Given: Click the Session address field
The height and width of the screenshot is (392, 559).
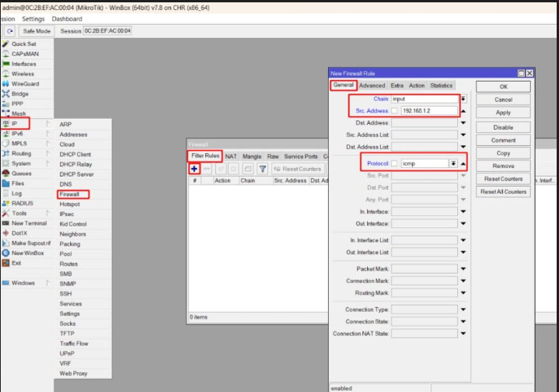Looking at the screenshot, I should 107,31.
